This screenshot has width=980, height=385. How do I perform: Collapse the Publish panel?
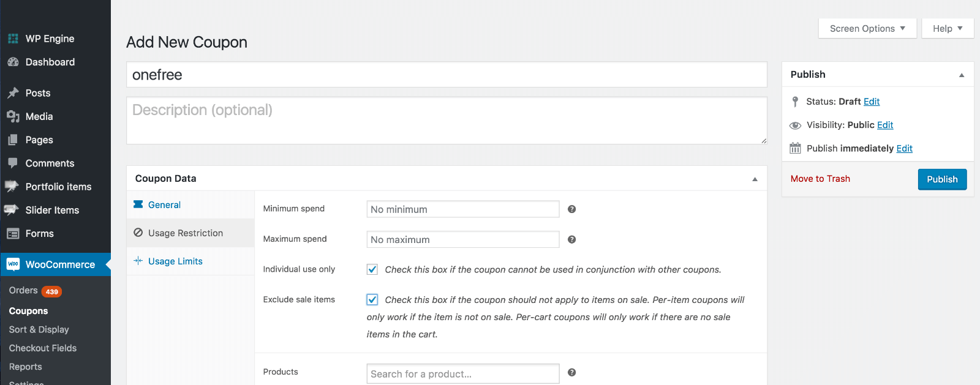[961, 75]
